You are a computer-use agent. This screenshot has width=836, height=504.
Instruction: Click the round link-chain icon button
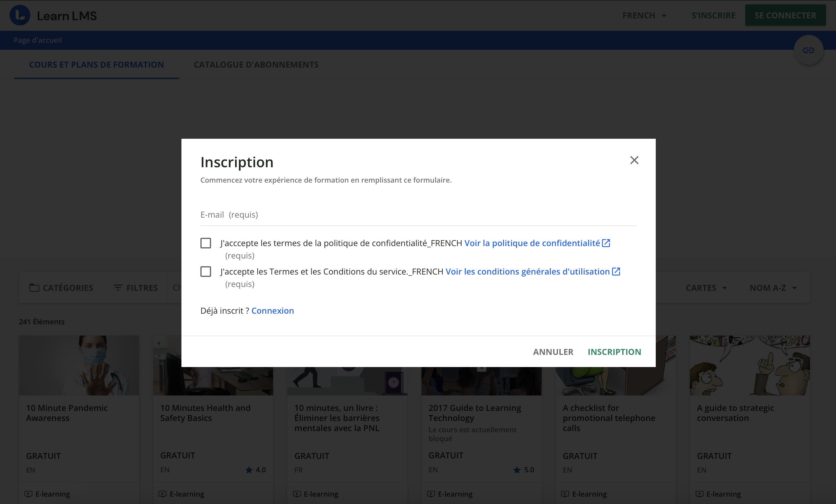click(808, 50)
